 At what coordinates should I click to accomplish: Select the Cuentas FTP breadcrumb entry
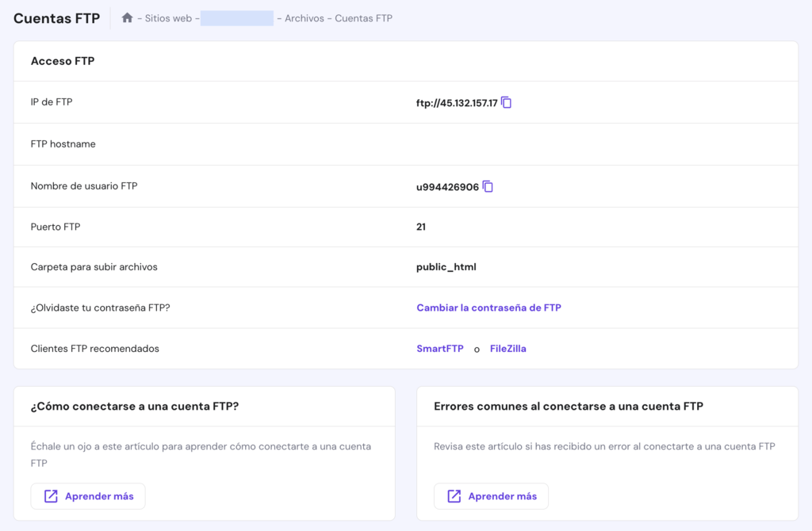tap(365, 18)
